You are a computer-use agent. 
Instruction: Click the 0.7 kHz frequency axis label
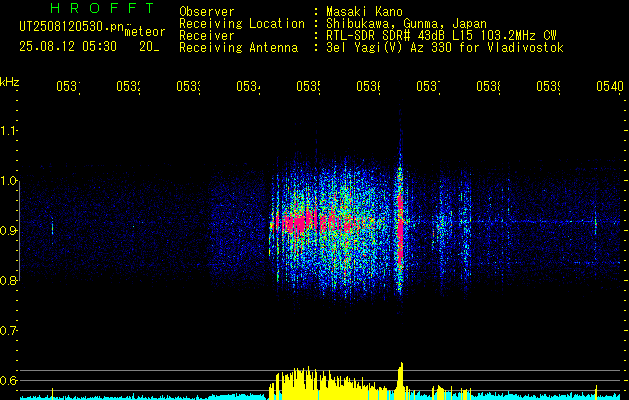click(x=9, y=331)
